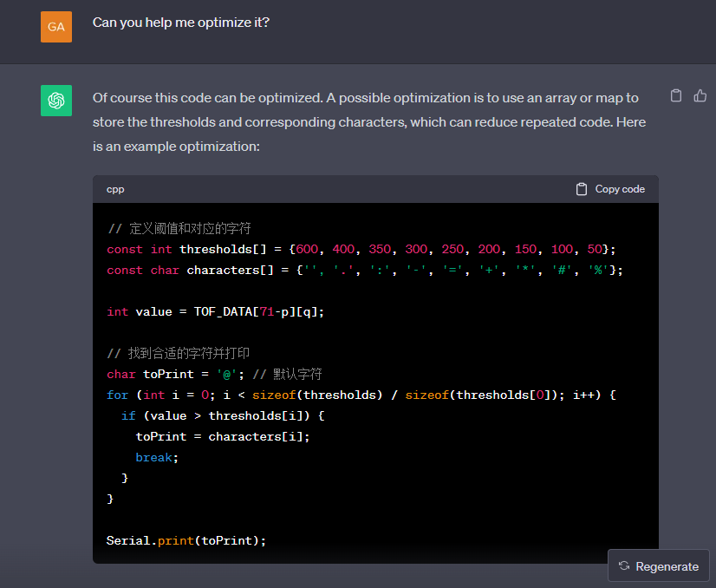Give the response a thumbs up
Image resolution: width=716 pixels, height=588 pixels.
coord(700,96)
